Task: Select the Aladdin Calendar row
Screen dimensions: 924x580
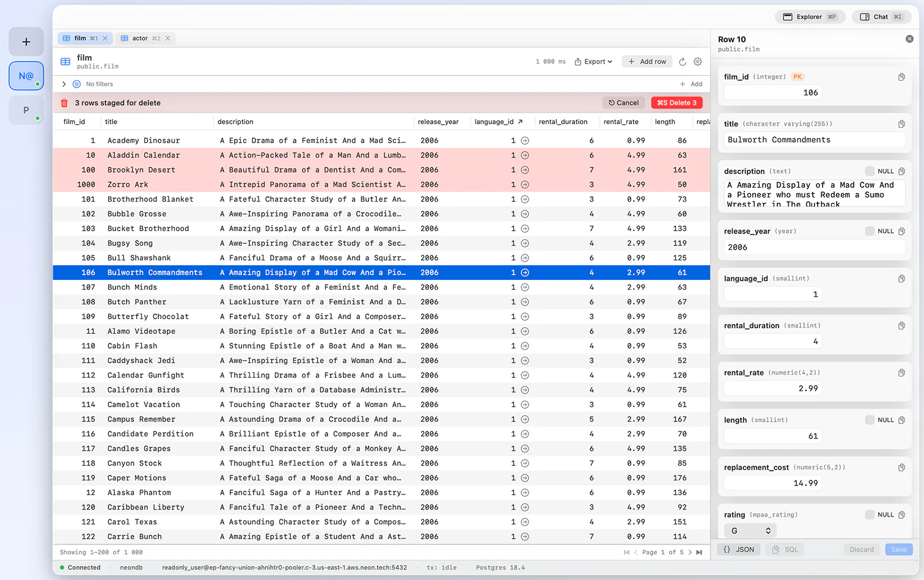Action: (382, 155)
